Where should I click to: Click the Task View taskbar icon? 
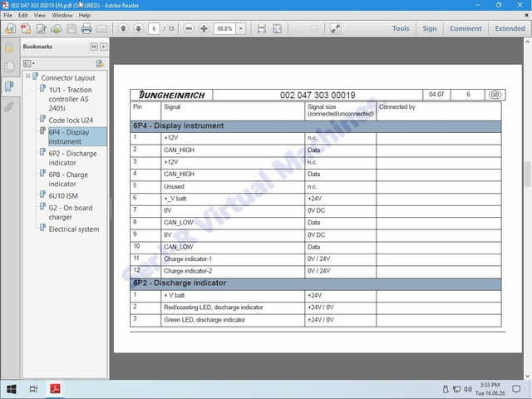(x=33, y=389)
